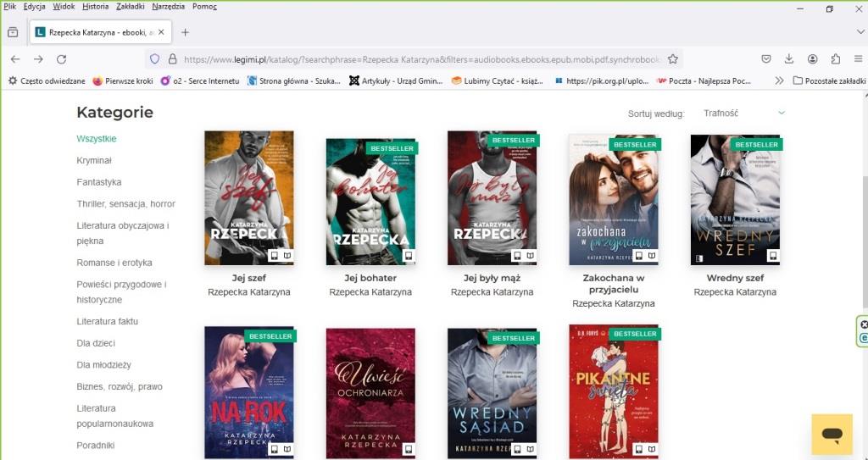Open the Edycja menu

click(x=34, y=7)
